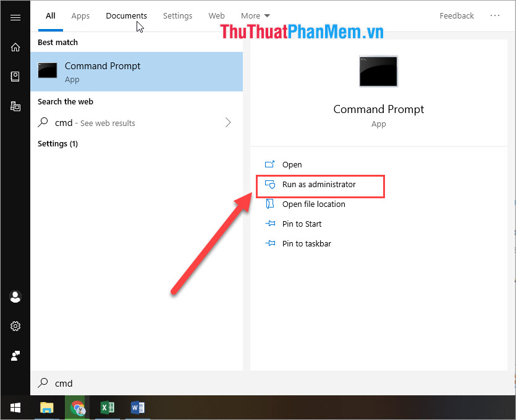Switch to the Apps tab

(x=80, y=15)
